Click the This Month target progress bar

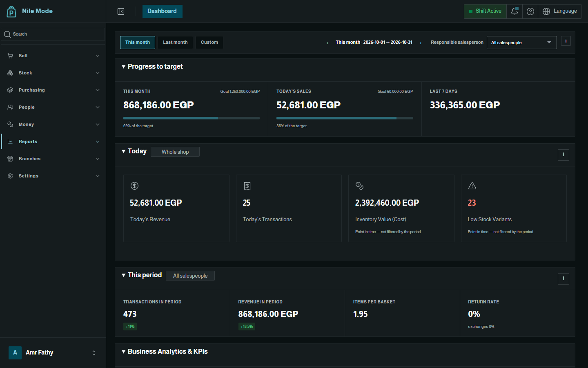[x=192, y=118]
